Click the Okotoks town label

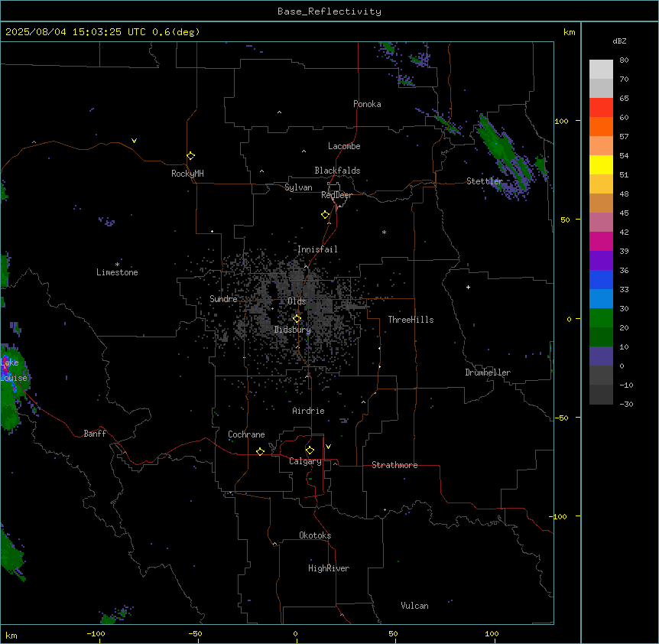point(315,535)
